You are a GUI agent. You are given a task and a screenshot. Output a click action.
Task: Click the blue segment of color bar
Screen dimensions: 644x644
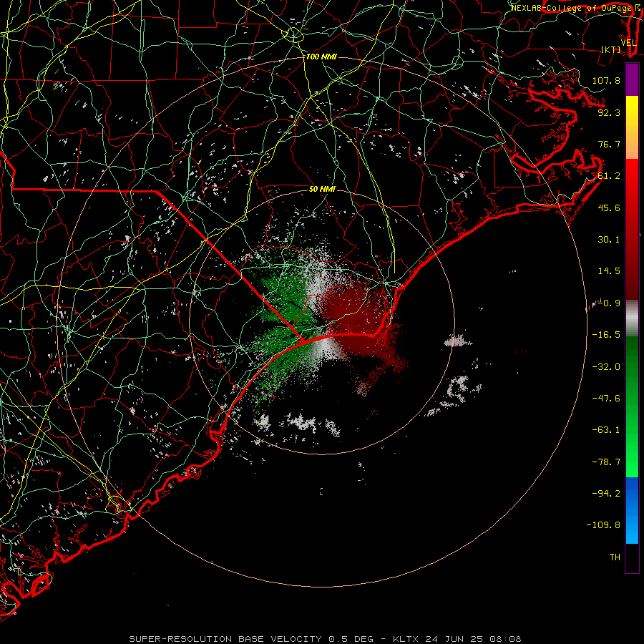(632, 510)
